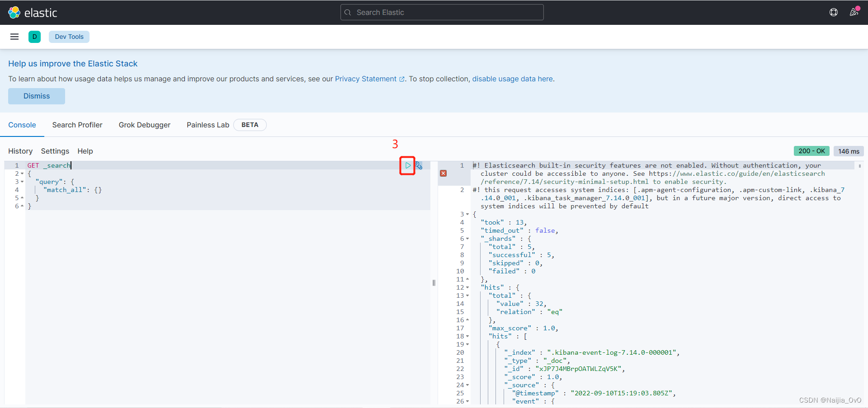Click fold arrow at editor line 6
Screen dimensions: 868x408
pyautogui.click(x=22, y=206)
